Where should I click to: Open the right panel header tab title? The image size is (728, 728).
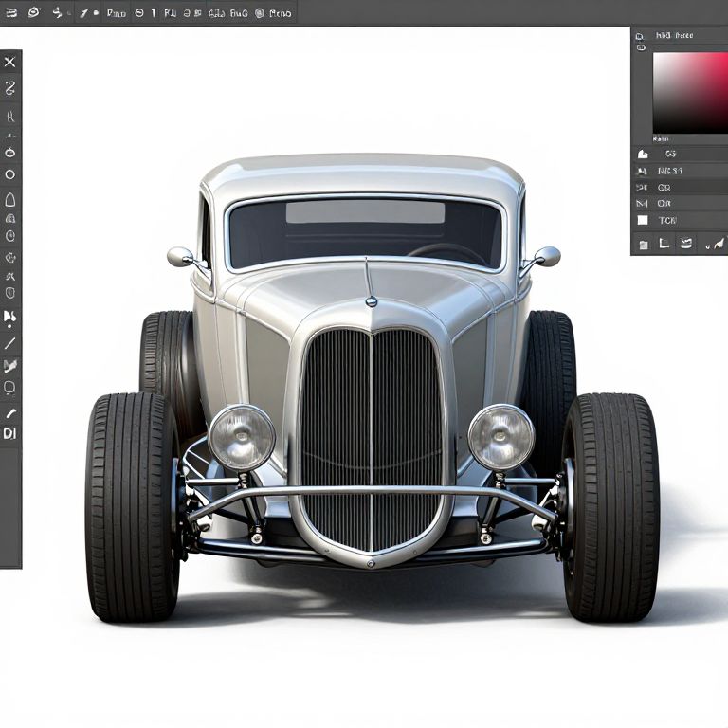click(x=674, y=36)
